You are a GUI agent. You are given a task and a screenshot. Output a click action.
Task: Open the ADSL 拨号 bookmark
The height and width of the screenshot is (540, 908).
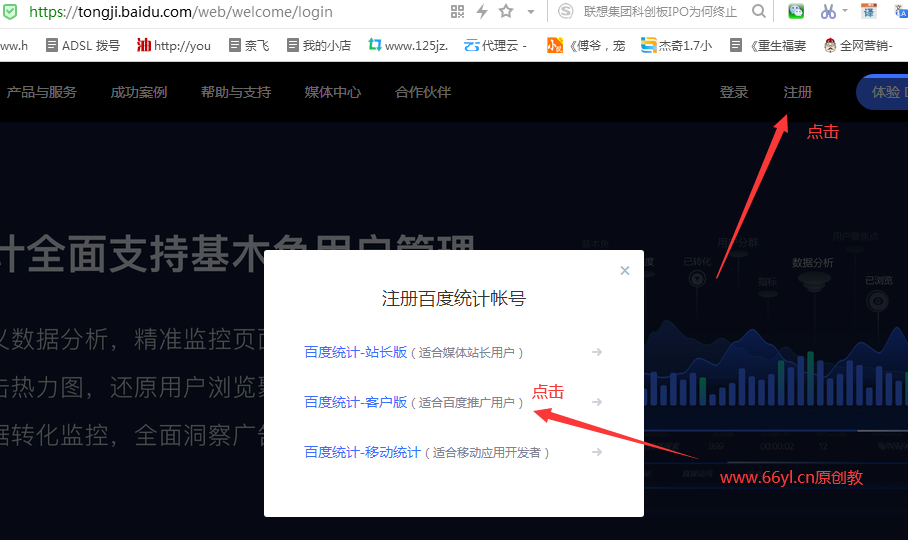pos(83,45)
